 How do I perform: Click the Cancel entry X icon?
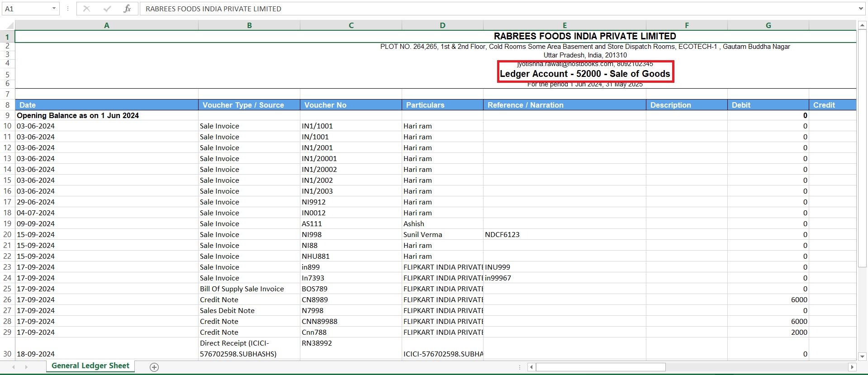pyautogui.click(x=87, y=9)
